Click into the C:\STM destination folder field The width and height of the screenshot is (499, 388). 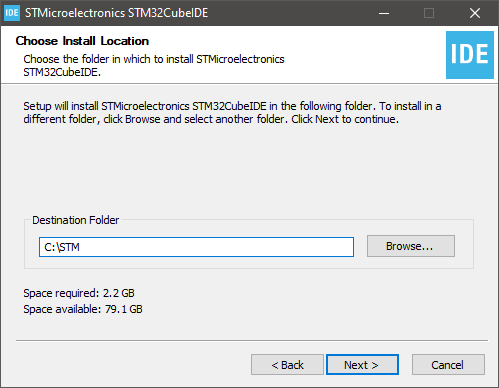196,247
